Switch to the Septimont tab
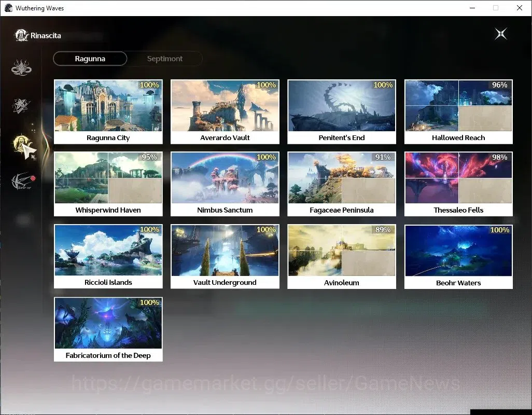 click(x=165, y=59)
